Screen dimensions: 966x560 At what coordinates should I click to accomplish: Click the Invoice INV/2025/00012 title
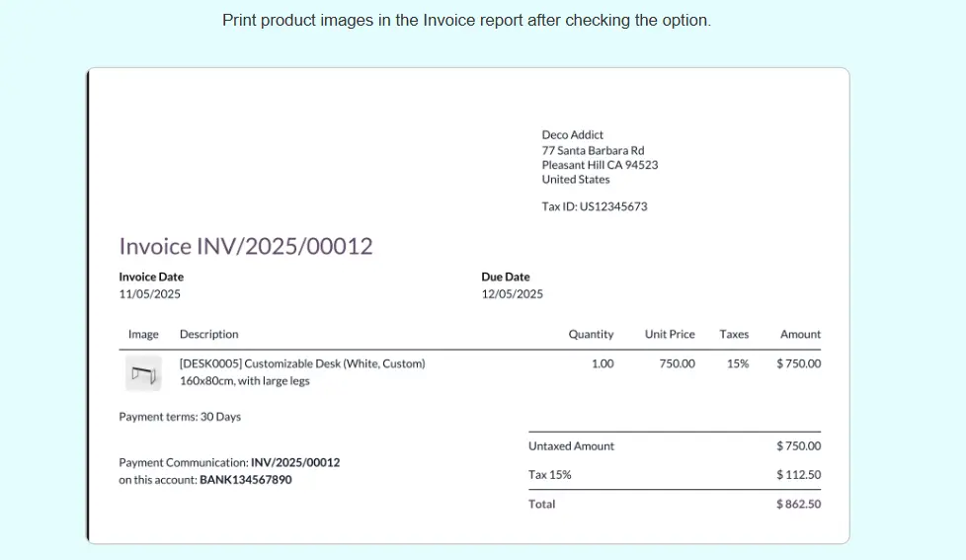click(x=246, y=246)
